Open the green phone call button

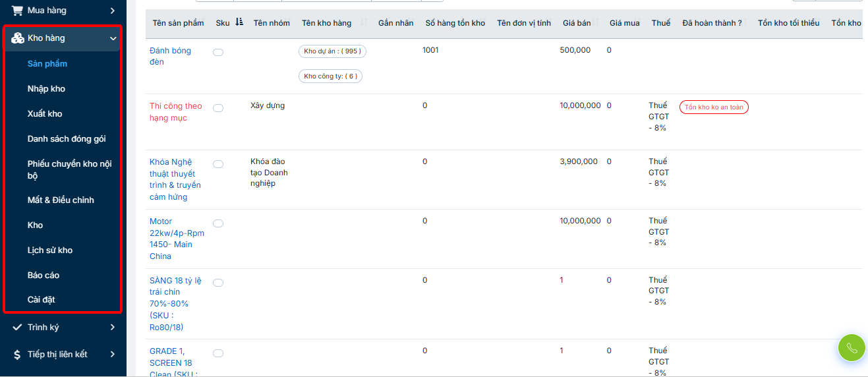852,347
